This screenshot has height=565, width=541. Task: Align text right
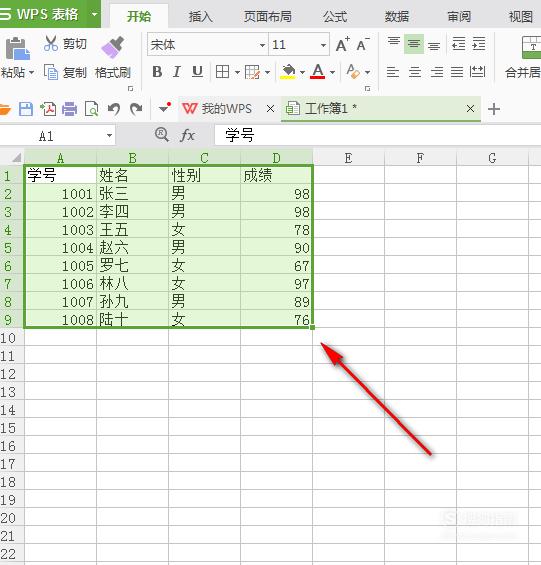point(437,72)
